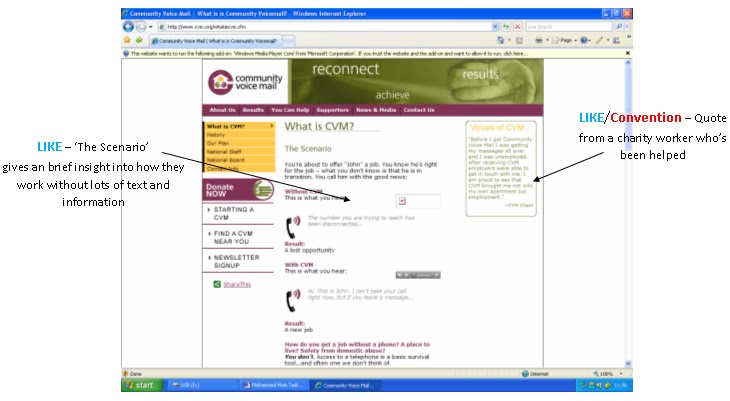Click the browser Back arrow button

[128, 27]
